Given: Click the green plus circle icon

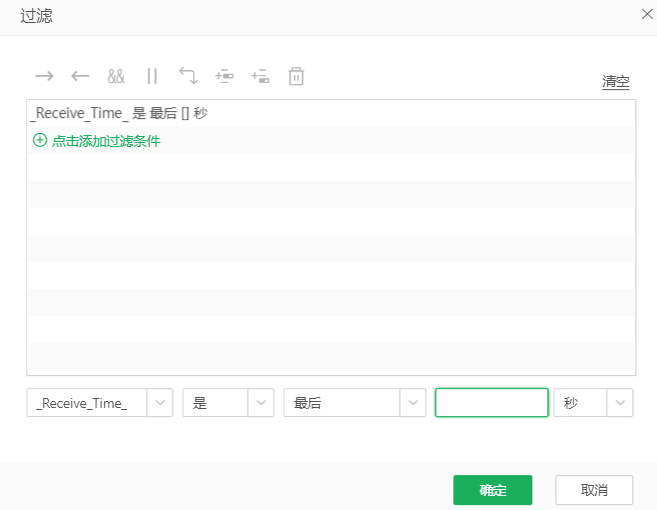Looking at the screenshot, I should point(40,141).
